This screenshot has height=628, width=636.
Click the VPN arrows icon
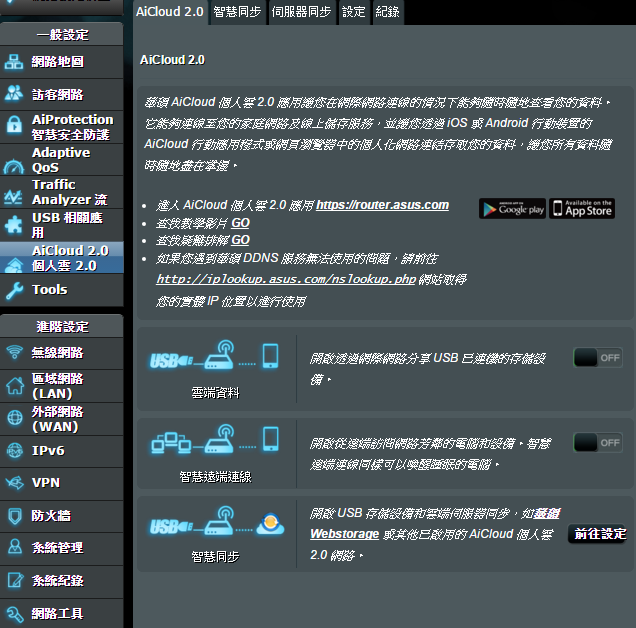15,483
